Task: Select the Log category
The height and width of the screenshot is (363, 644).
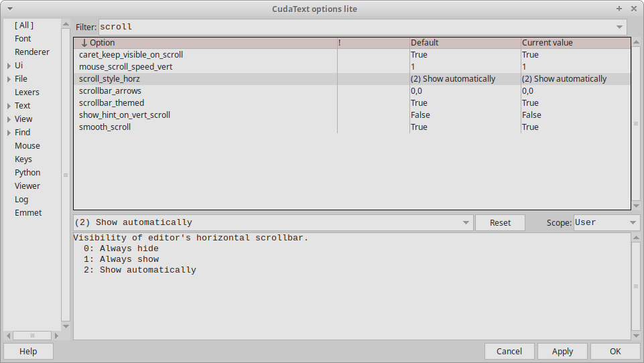Action: pyautogui.click(x=21, y=200)
